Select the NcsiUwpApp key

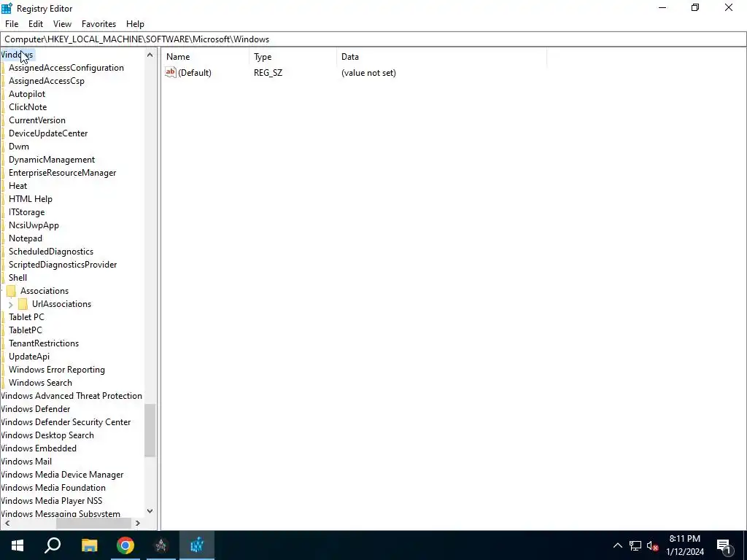[34, 225]
